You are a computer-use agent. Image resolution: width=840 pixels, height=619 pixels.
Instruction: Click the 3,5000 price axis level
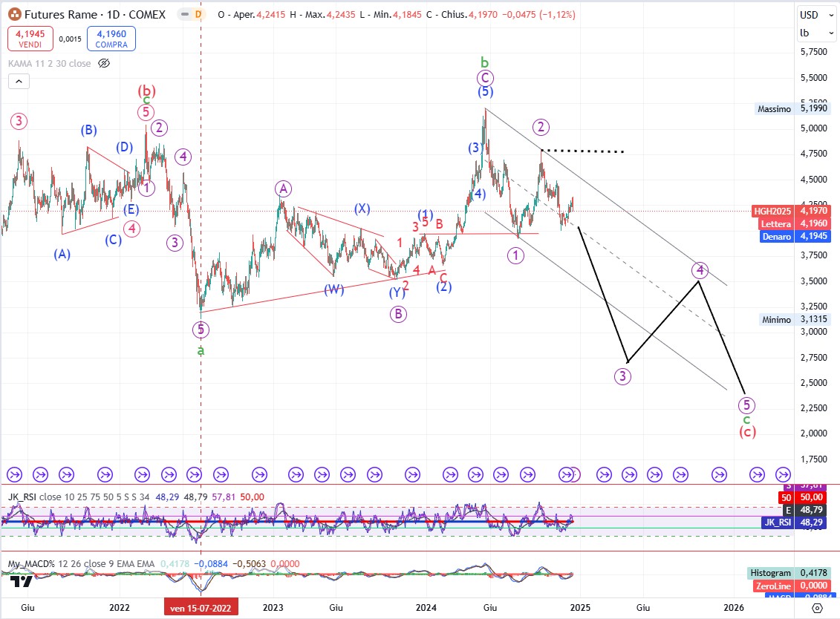[814, 281]
